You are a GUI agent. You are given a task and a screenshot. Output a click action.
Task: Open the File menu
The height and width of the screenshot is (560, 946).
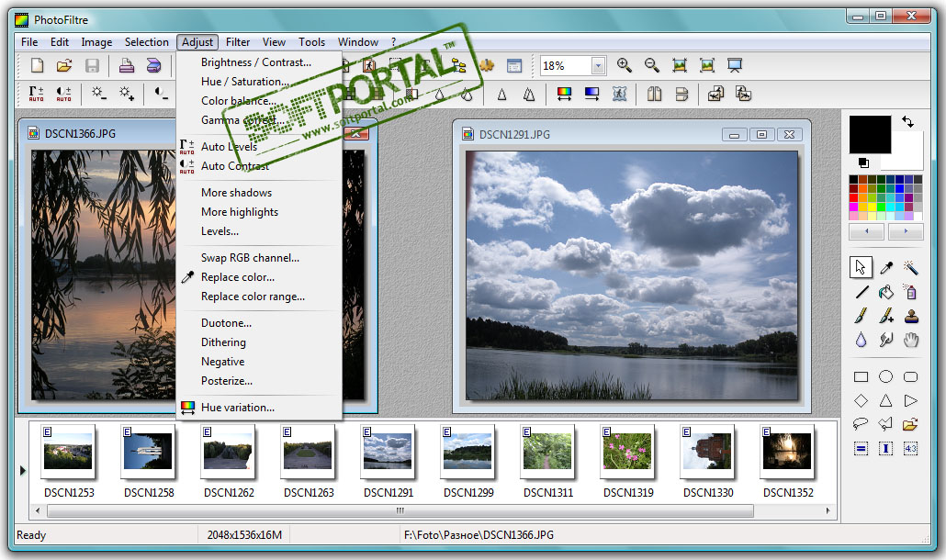click(29, 42)
